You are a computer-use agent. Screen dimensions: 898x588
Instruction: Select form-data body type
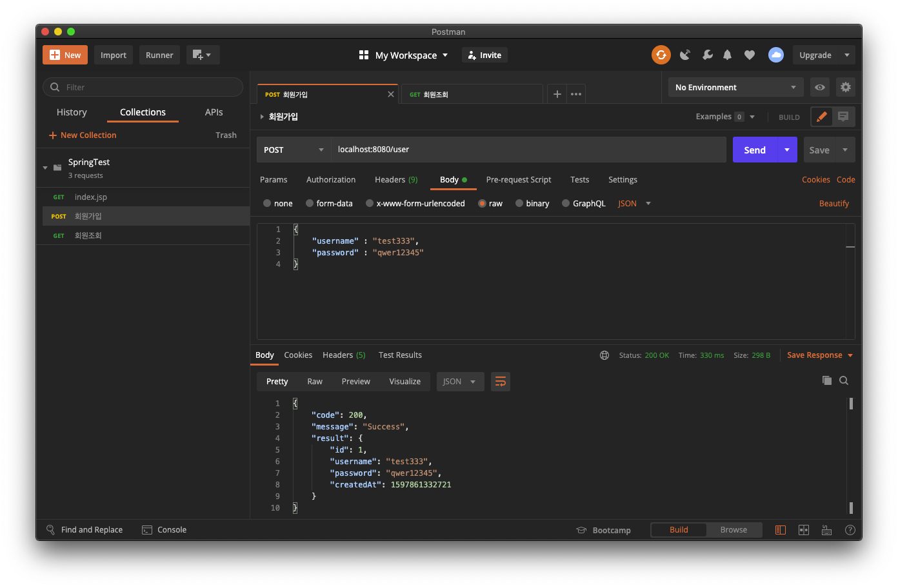pos(329,203)
